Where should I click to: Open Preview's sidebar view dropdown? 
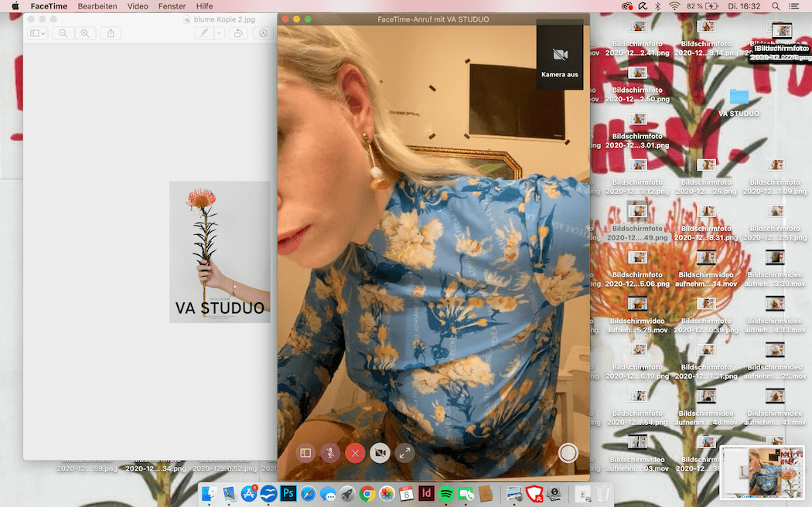click(x=37, y=33)
